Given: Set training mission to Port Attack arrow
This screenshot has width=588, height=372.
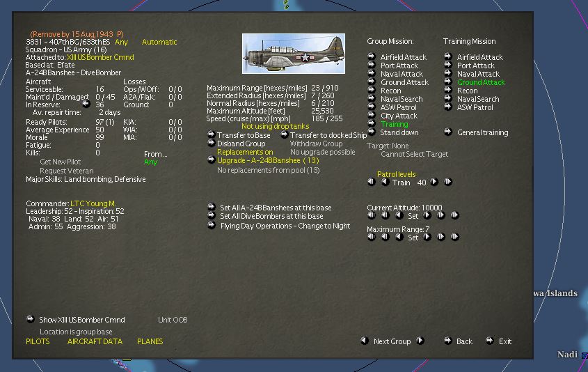Looking at the screenshot, I should (447, 65).
